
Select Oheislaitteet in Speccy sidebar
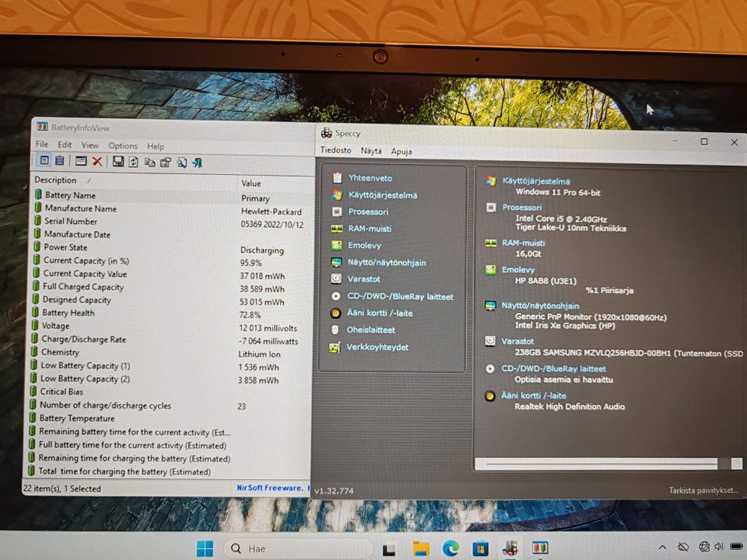(x=370, y=330)
